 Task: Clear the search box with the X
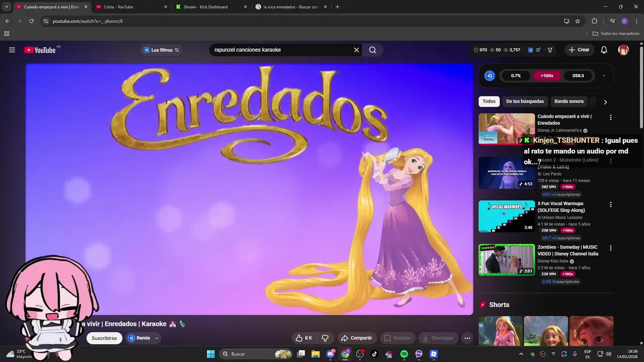(356, 50)
